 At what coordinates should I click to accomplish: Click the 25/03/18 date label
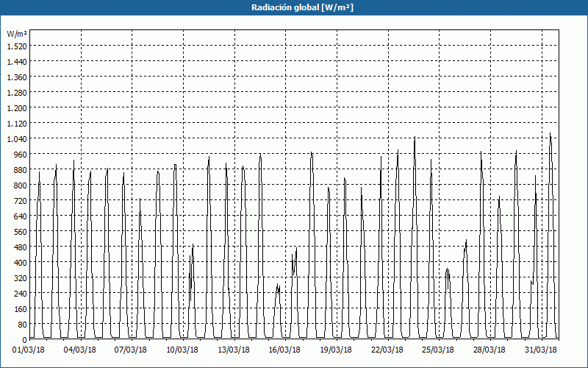(x=438, y=350)
